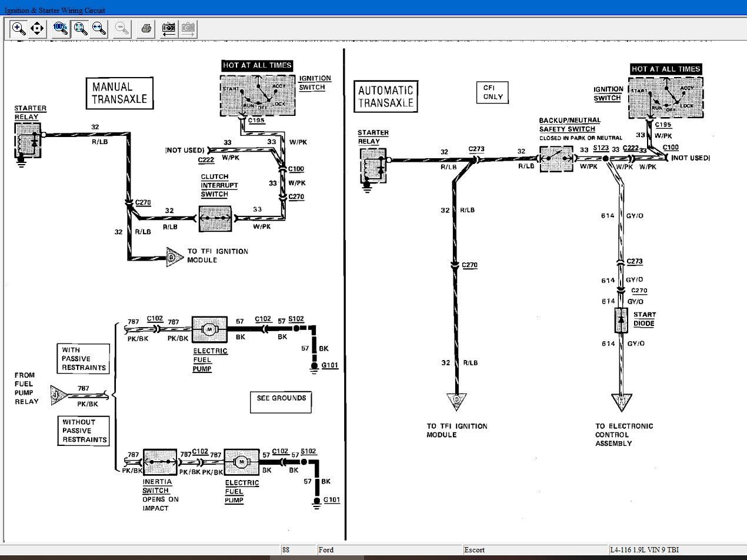Activate the pan tool with four arrows
747x560 pixels.
37,28
